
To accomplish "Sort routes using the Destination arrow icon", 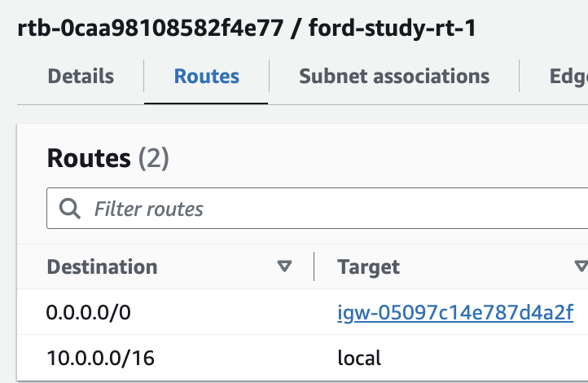I will point(284,266).
